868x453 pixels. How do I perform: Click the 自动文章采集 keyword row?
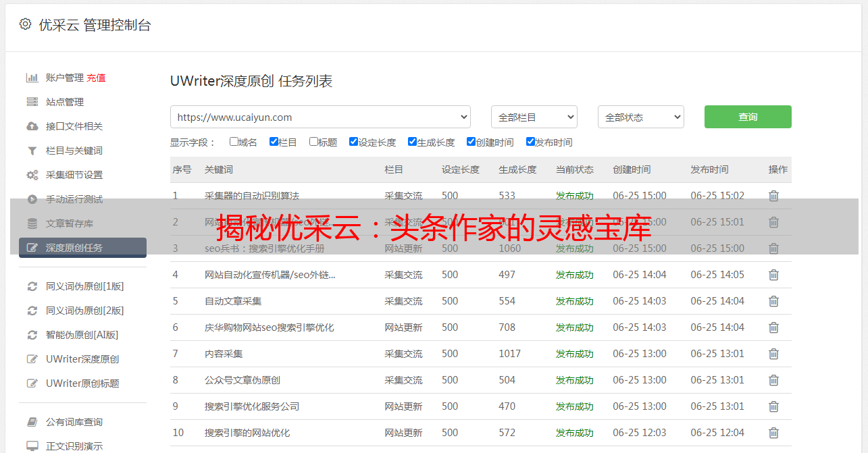(x=233, y=301)
